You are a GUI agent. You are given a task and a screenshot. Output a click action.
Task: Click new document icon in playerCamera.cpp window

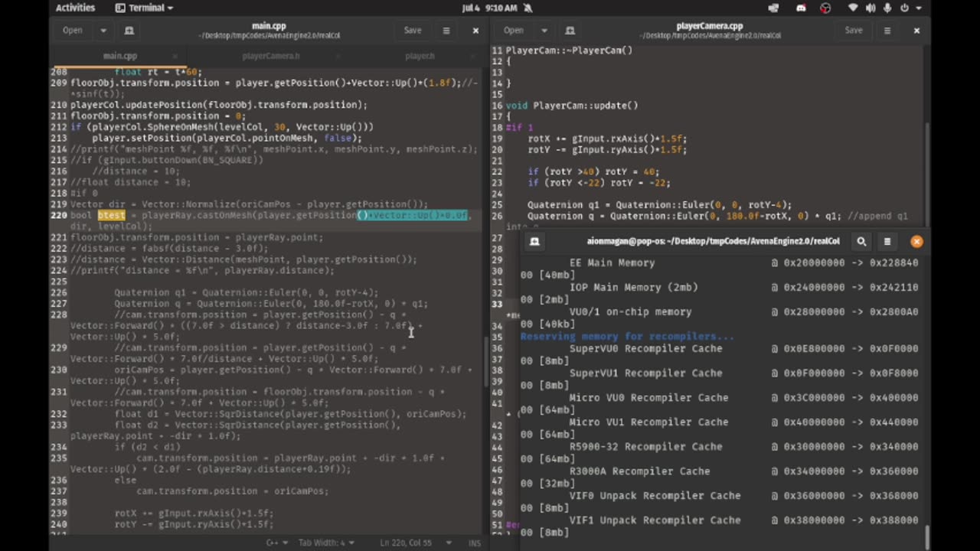click(570, 31)
